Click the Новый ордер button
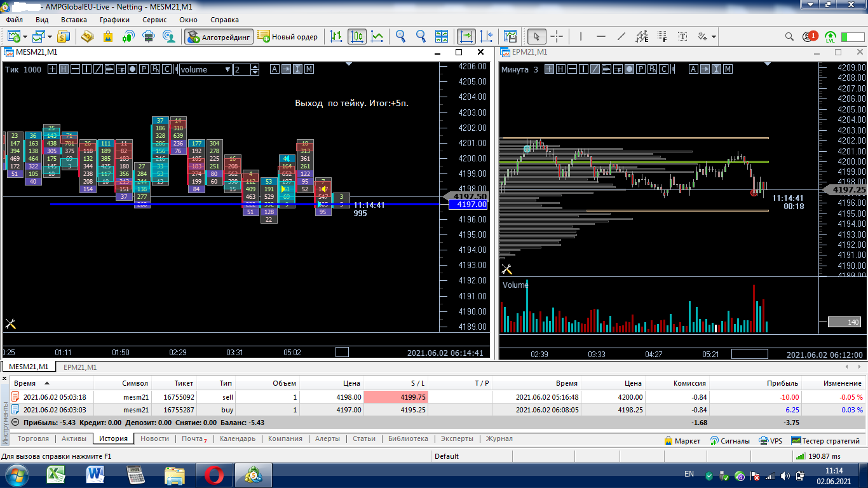The height and width of the screenshot is (488, 868). (288, 36)
